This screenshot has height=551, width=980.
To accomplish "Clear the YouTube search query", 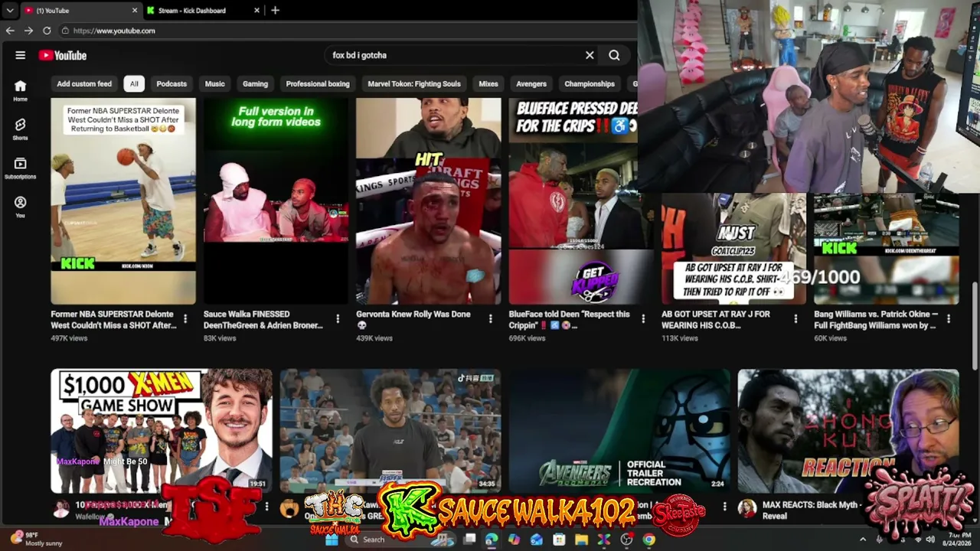I will tap(590, 55).
